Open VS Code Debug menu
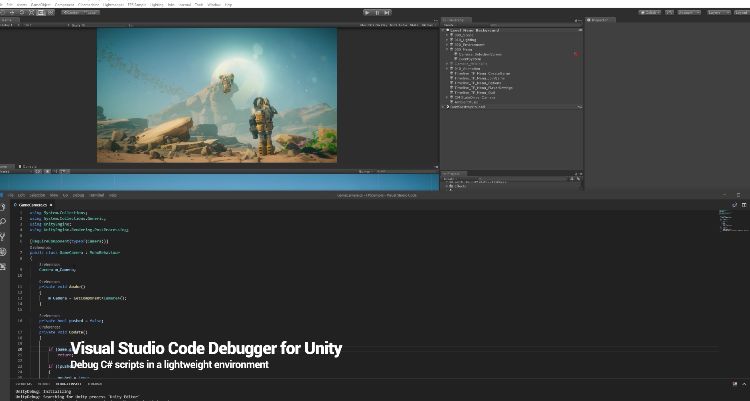The width and height of the screenshot is (750, 401). pyautogui.click(x=78, y=195)
